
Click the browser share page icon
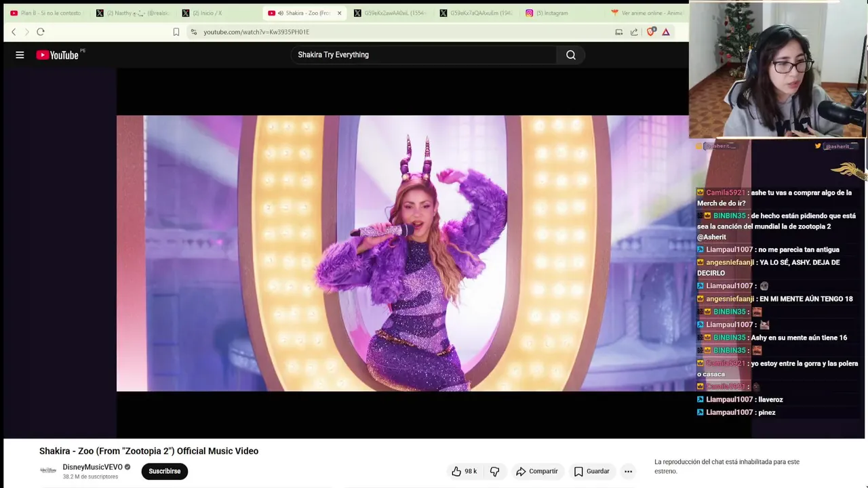click(x=634, y=32)
